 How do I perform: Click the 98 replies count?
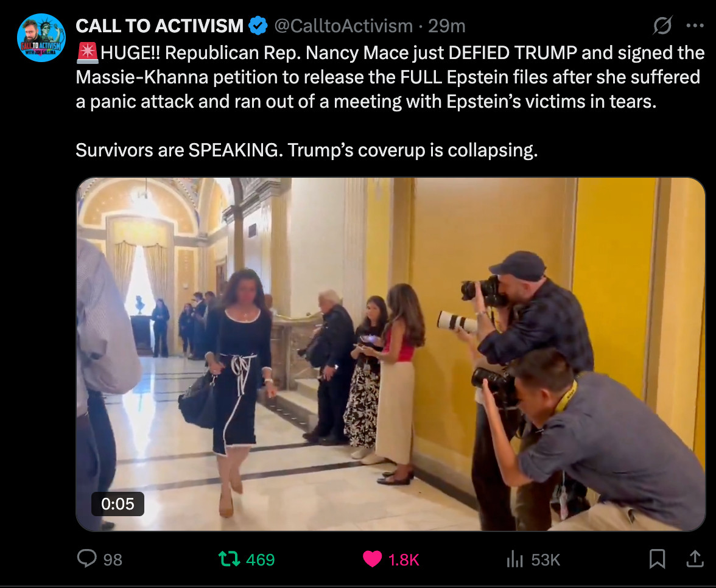(113, 560)
